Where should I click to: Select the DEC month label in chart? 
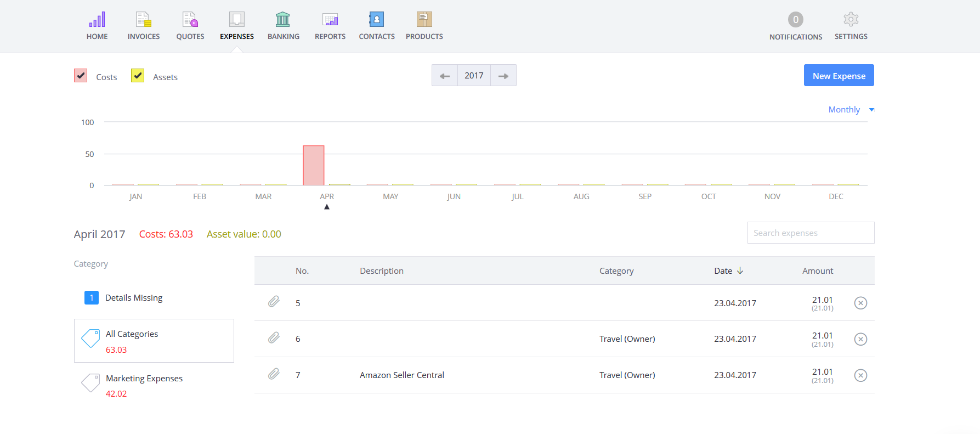pos(836,196)
